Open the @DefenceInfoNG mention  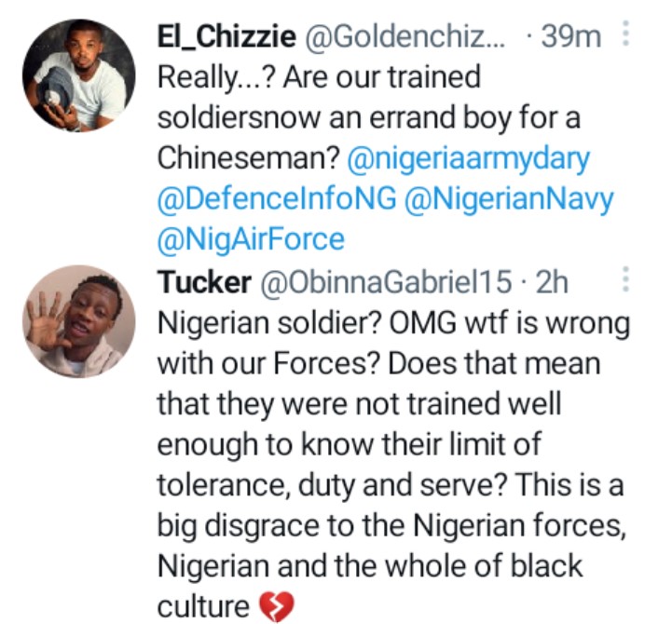point(278,199)
